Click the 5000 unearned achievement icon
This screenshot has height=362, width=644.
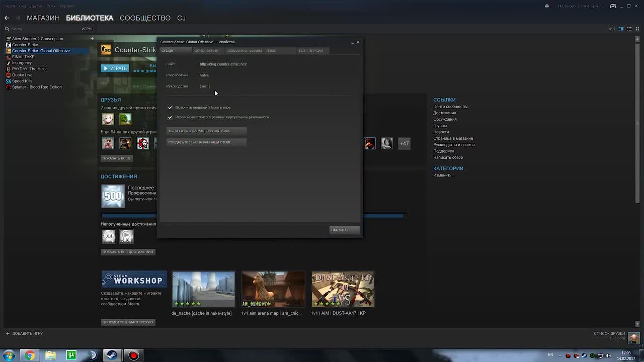pos(126,236)
